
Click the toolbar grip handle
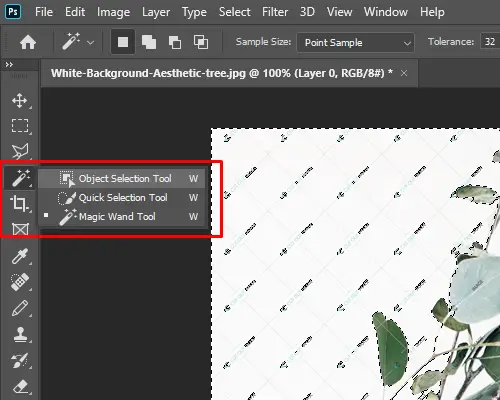[x=19, y=76]
